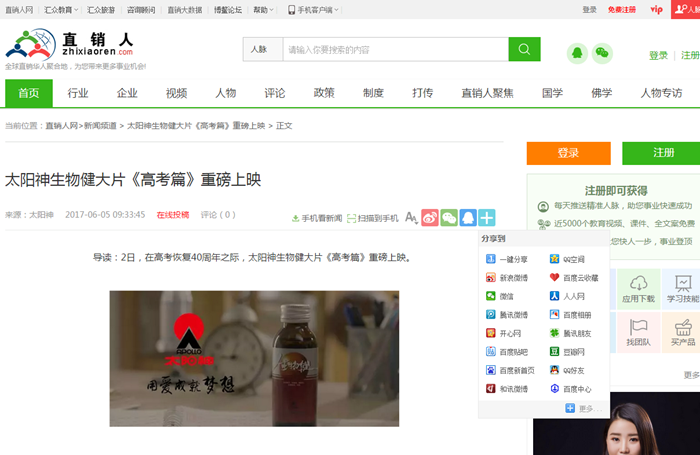This screenshot has width=700, height=455.
Task: Select QQ好友 in share popup
Action: (567, 370)
